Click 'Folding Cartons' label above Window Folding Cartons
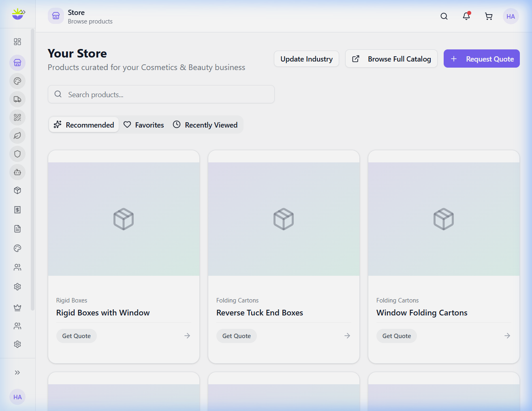This screenshot has width=532, height=411. 397,300
